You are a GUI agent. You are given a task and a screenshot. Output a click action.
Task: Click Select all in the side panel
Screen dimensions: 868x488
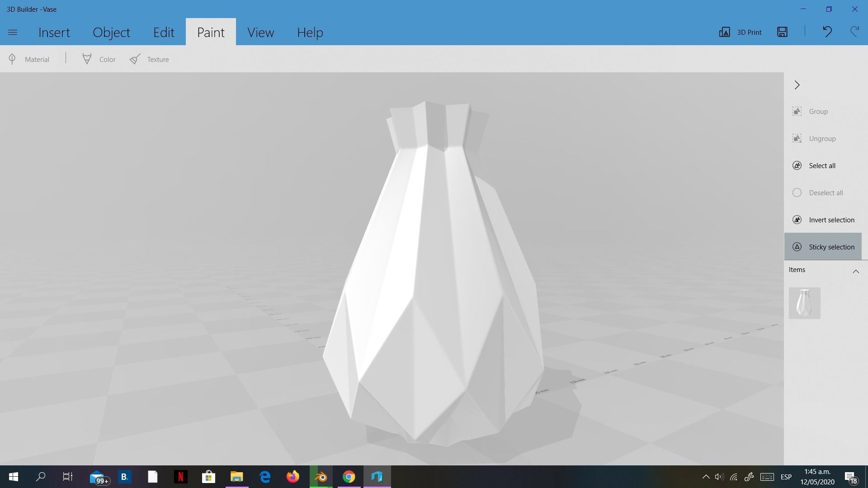[822, 165]
